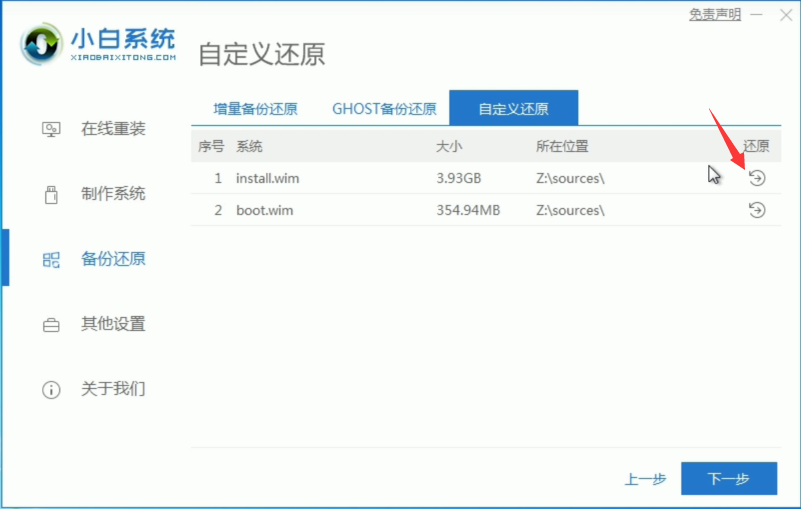801x509 pixels.
Task: Go to 制作系统 in the sidebar
Action: (x=112, y=194)
